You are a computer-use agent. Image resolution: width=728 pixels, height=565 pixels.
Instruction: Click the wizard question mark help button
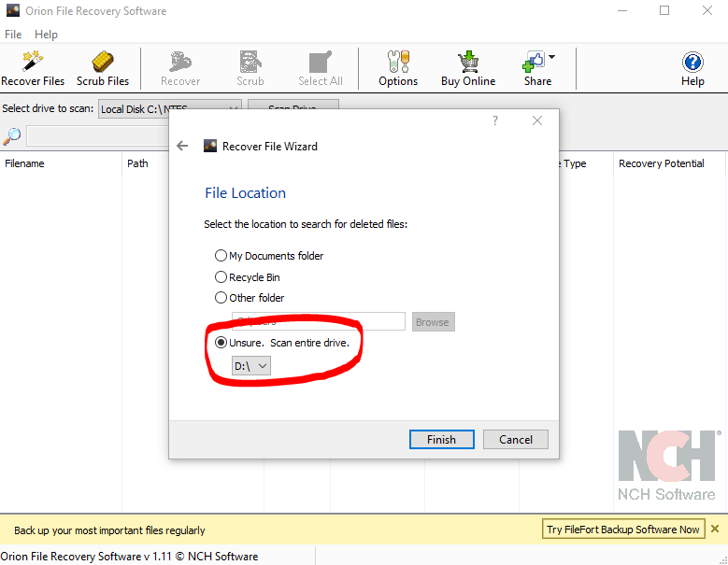(495, 120)
